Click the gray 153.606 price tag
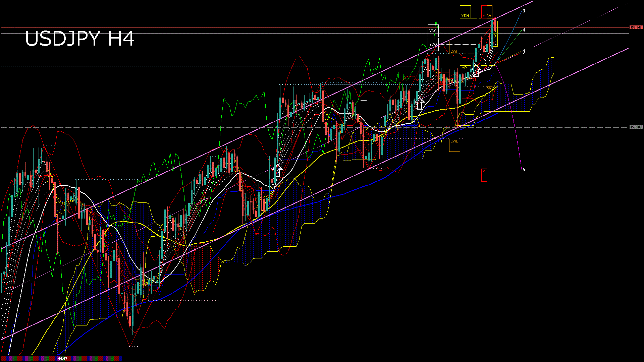The width and height of the screenshot is (644, 362). 636,127
